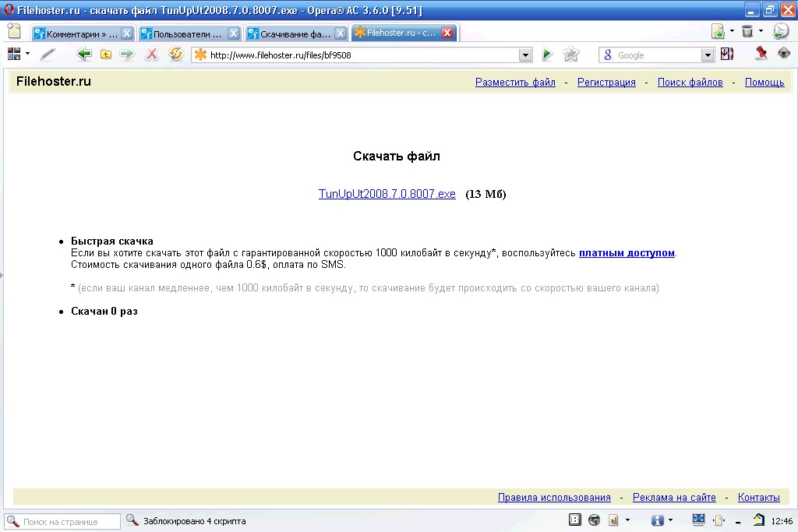Open the dropdown beside the blue info icon

pos(670,520)
